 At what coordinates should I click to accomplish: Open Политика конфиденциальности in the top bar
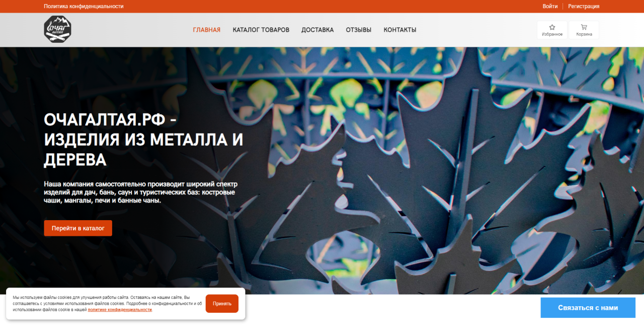pyautogui.click(x=84, y=7)
